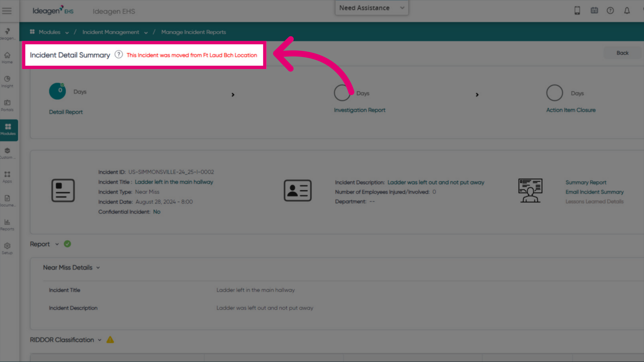Go to Home in the sidebar

(7, 57)
